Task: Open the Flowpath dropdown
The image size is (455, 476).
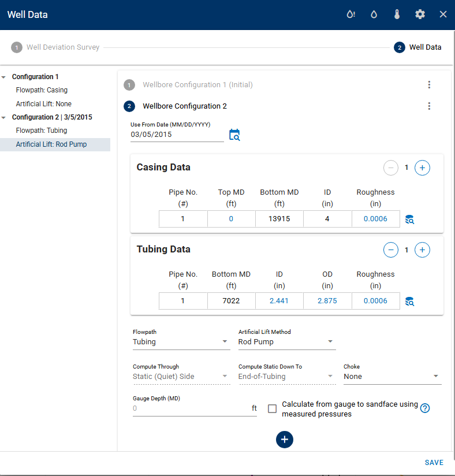Action: tap(181, 342)
